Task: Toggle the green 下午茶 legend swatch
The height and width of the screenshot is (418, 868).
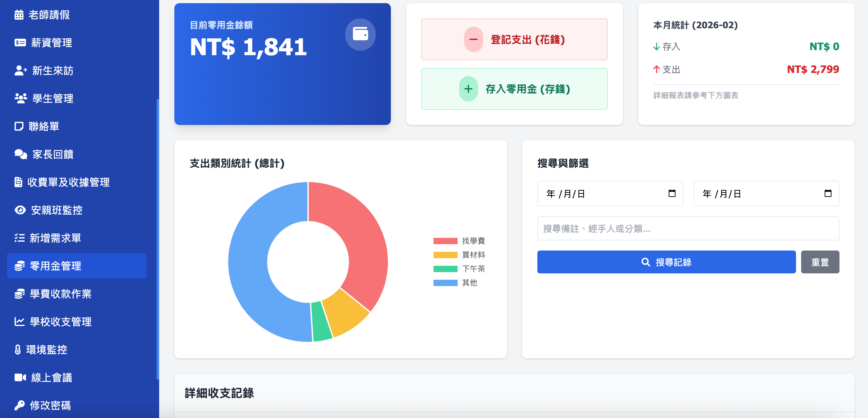Action: (445, 269)
